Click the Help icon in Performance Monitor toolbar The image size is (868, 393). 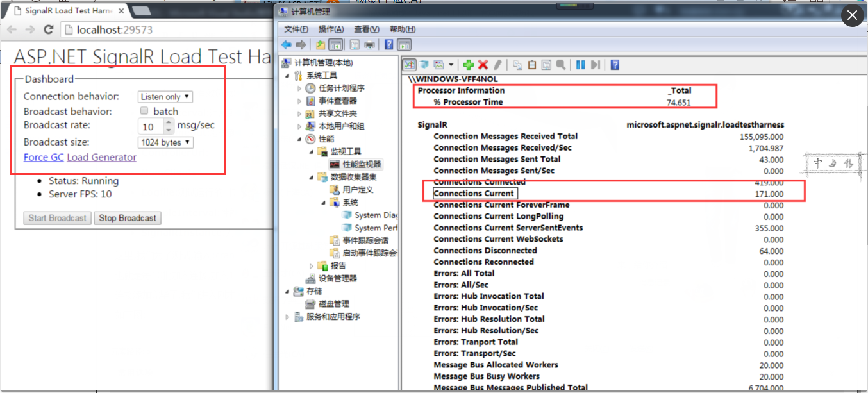[x=615, y=65]
